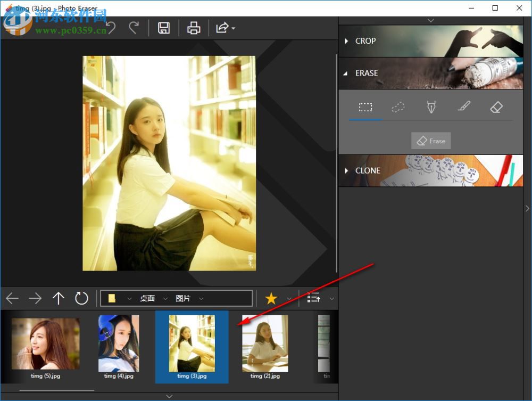Click the Erase button
532x401 pixels.
[x=431, y=141]
